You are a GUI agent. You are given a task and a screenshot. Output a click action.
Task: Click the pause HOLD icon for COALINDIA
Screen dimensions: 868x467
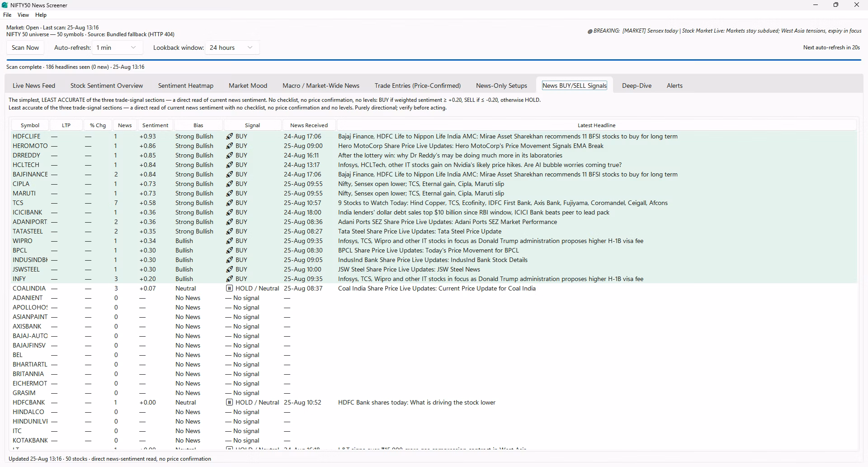(230, 288)
